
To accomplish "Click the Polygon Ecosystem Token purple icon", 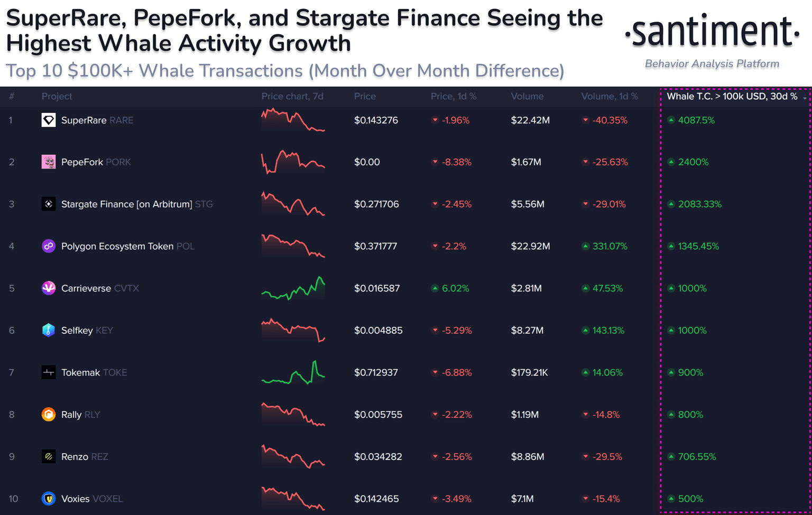I will (x=49, y=246).
